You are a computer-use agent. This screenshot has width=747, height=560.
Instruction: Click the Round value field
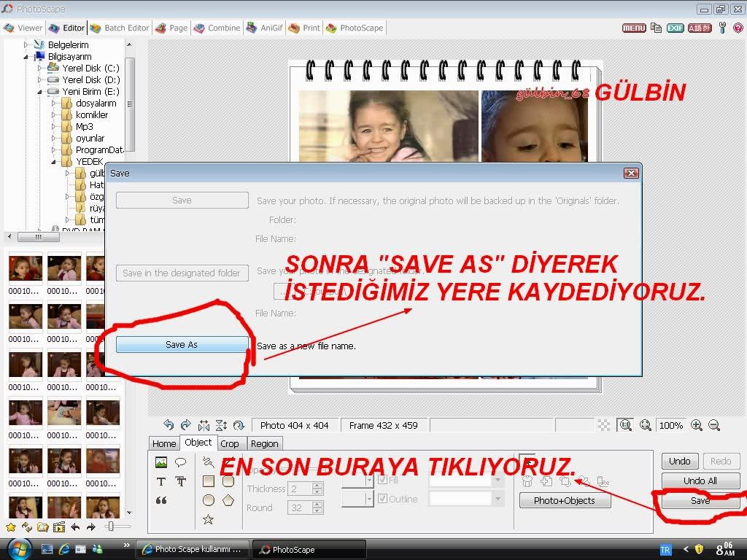(x=300, y=507)
